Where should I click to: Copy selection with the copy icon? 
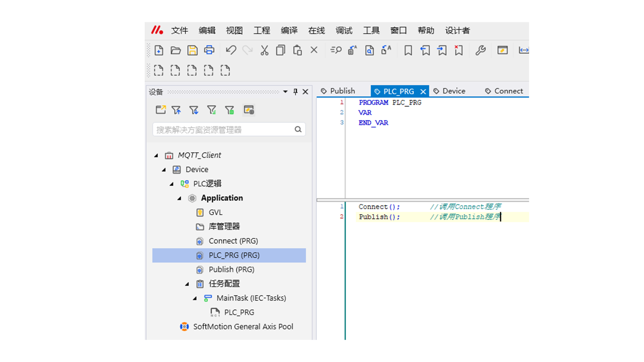281,50
